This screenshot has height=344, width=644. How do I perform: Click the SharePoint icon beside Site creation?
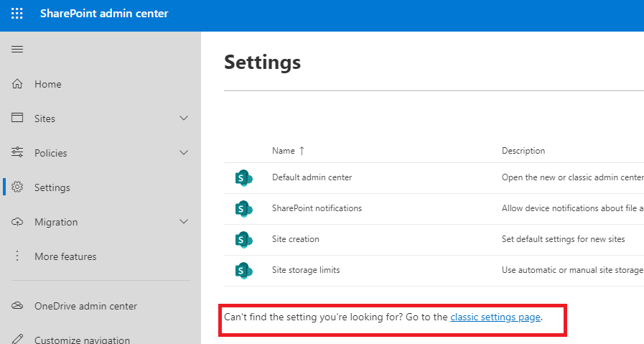pos(243,239)
